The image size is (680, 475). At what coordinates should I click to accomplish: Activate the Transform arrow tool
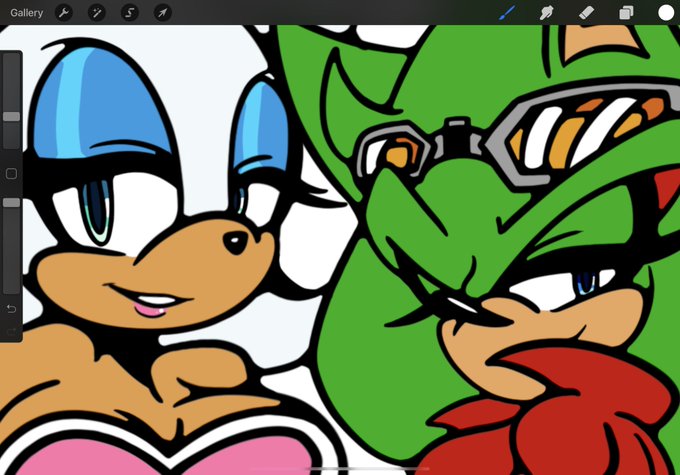(163, 13)
